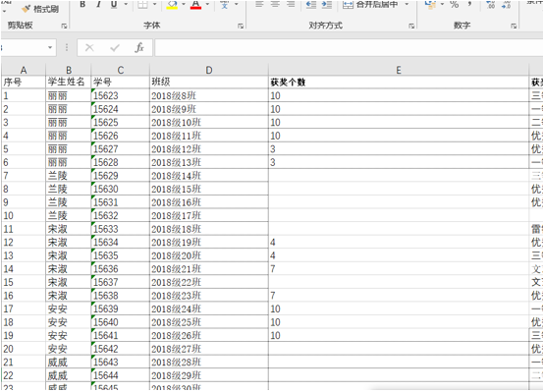Select column D header
This screenshot has height=392, width=543.
[x=209, y=70]
